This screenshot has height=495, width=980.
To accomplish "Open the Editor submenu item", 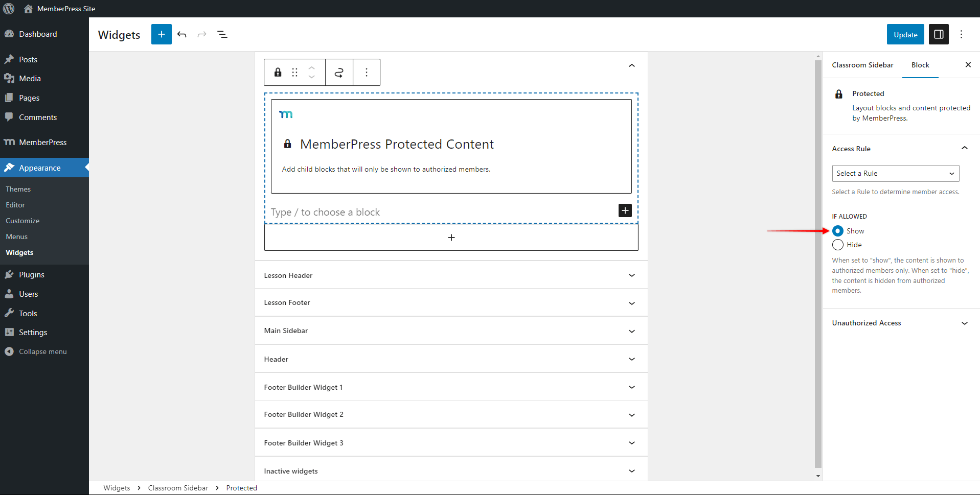I will click(15, 205).
